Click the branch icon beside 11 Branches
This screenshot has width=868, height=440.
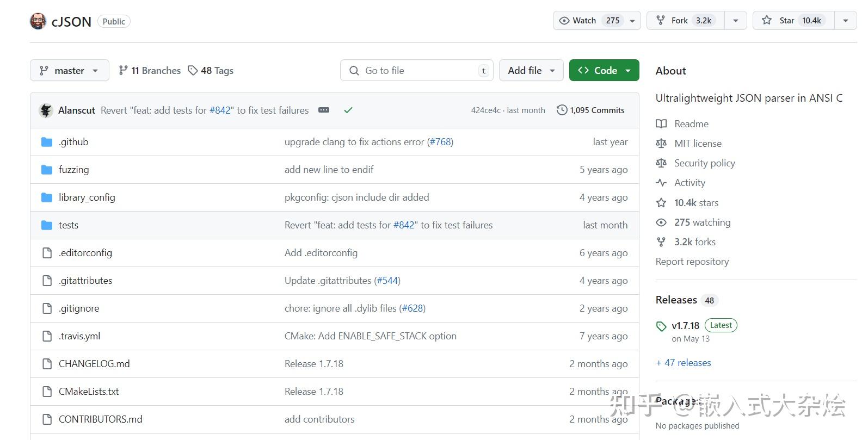coord(124,71)
